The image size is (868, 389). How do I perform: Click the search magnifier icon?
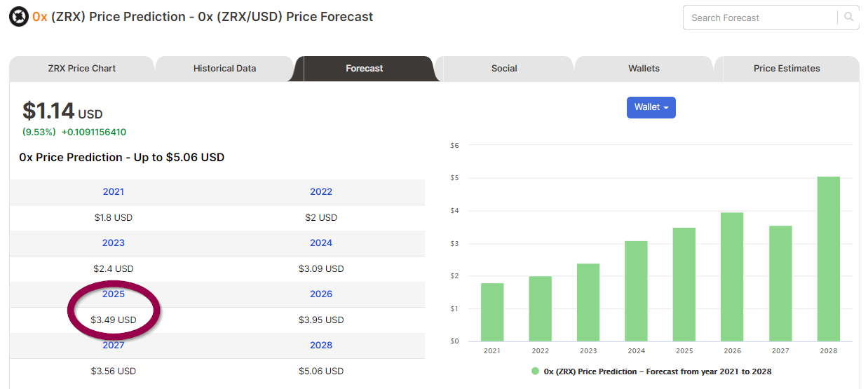click(x=849, y=18)
